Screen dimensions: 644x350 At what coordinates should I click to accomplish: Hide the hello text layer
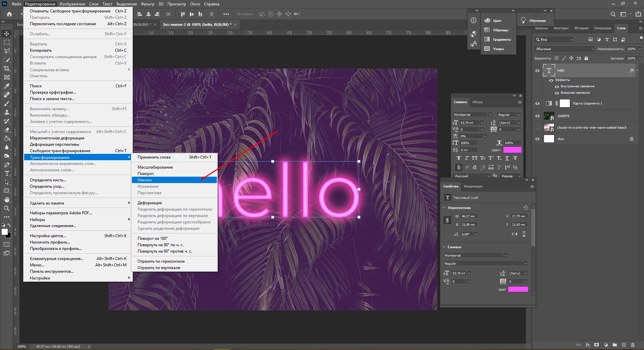[537, 71]
